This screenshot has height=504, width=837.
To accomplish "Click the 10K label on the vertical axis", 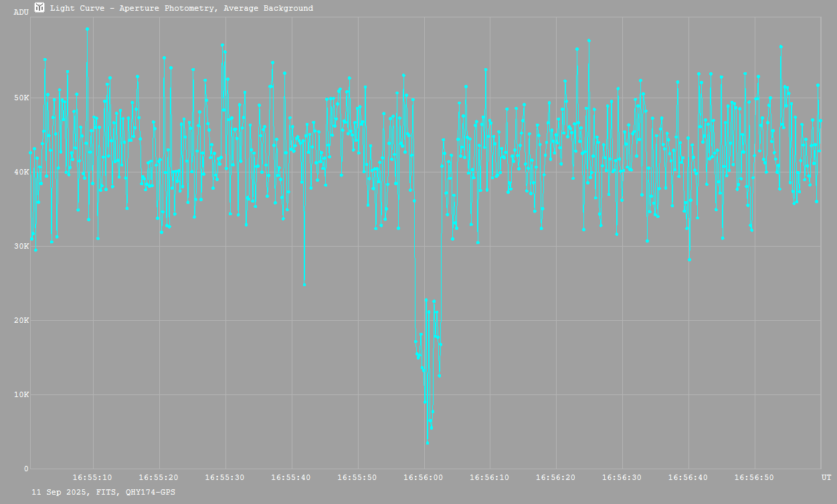I will pyautogui.click(x=22, y=394).
